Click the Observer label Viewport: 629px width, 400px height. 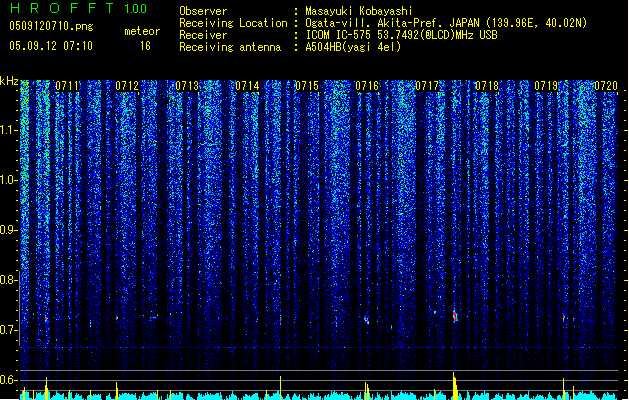(203, 11)
